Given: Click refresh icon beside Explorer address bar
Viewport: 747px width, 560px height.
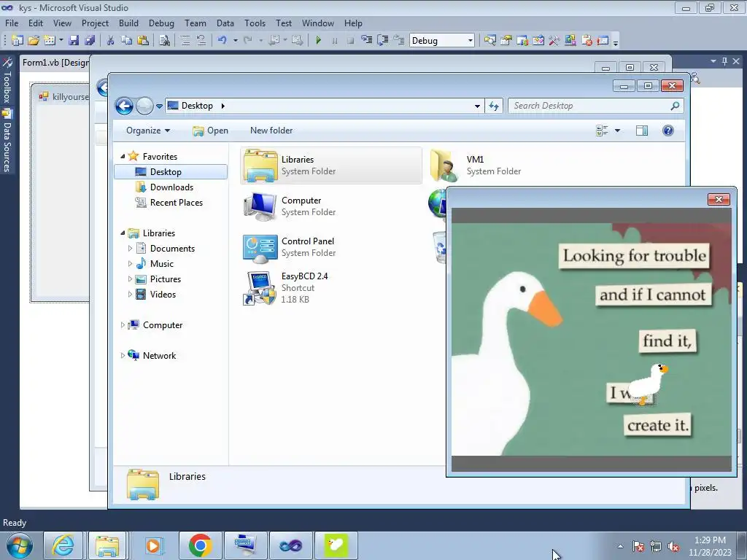Looking at the screenshot, I should click(x=494, y=106).
